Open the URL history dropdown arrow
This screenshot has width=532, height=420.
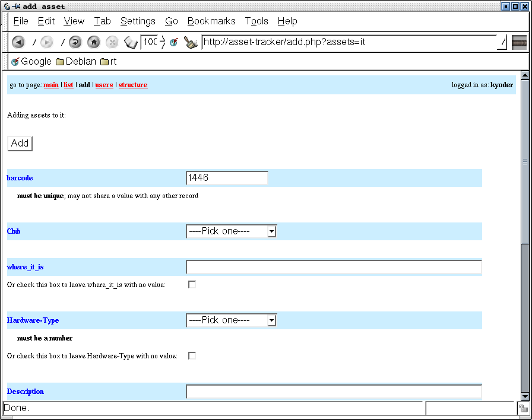502,42
